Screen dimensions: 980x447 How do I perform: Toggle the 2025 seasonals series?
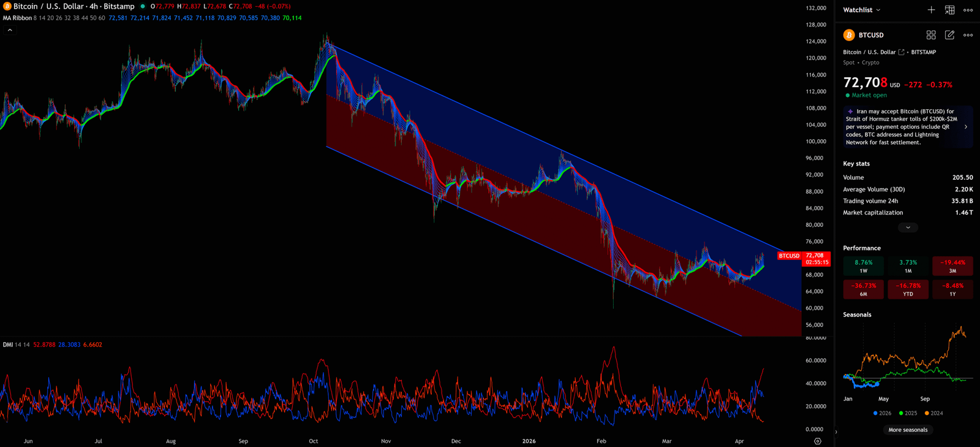pos(908,413)
